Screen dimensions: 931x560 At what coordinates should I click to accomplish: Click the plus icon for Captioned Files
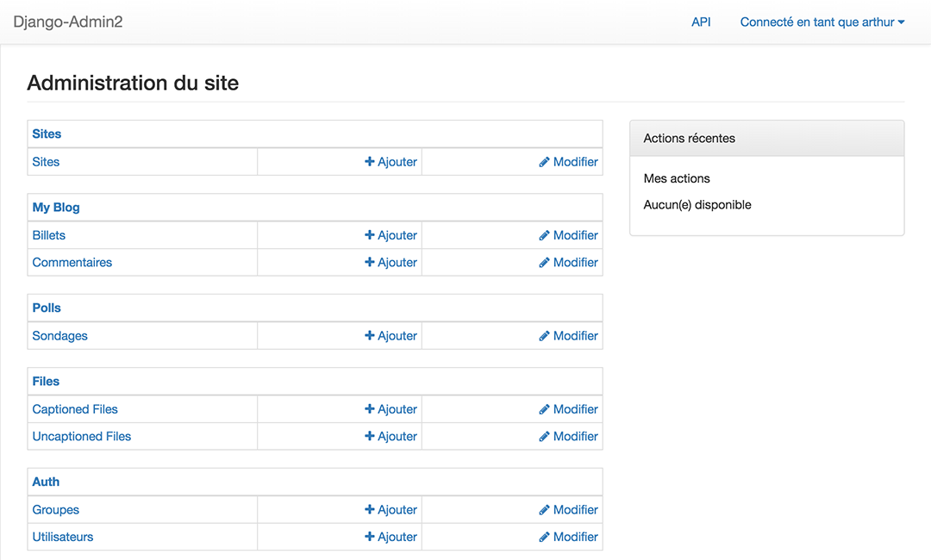pyautogui.click(x=370, y=409)
